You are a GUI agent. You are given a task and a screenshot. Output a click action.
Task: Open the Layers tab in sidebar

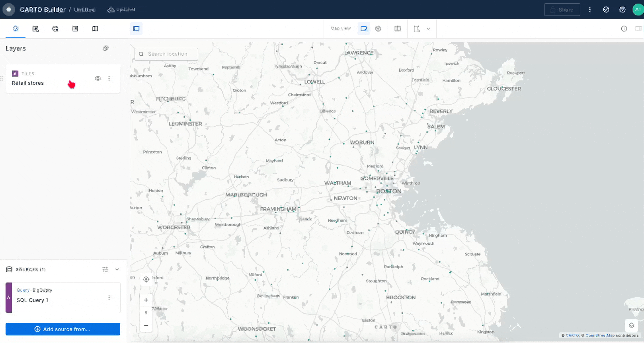(x=16, y=29)
